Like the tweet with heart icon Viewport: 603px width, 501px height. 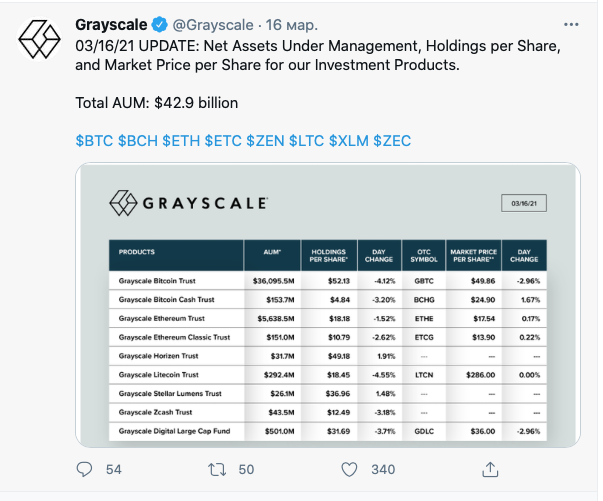tap(349, 468)
